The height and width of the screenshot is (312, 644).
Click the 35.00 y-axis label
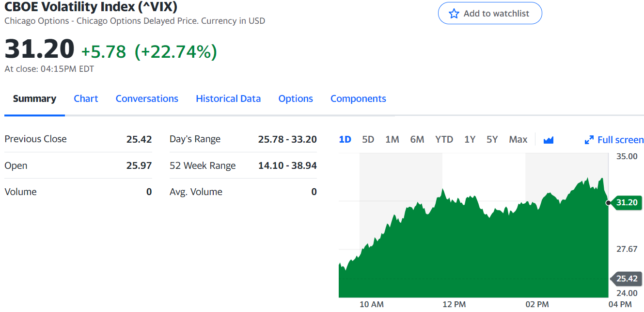[x=627, y=156]
